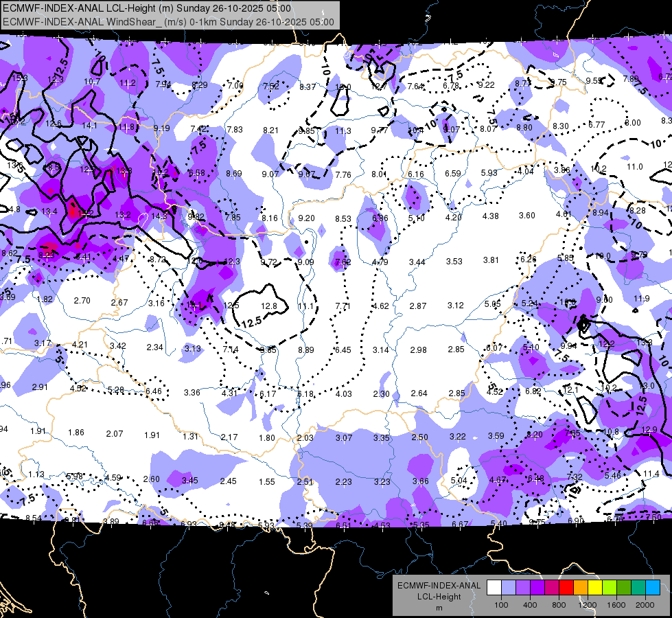Click the wind shear value '3.42'
This screenshot has height=618, width=672.
pos(118,345)
